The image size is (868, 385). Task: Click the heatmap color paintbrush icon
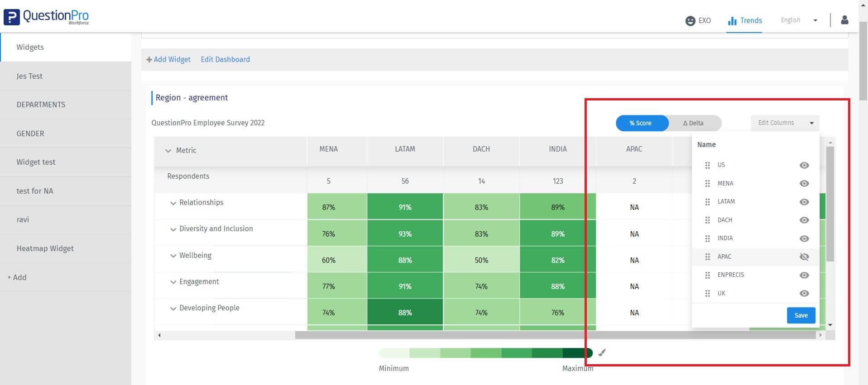(x=602, y=353)
